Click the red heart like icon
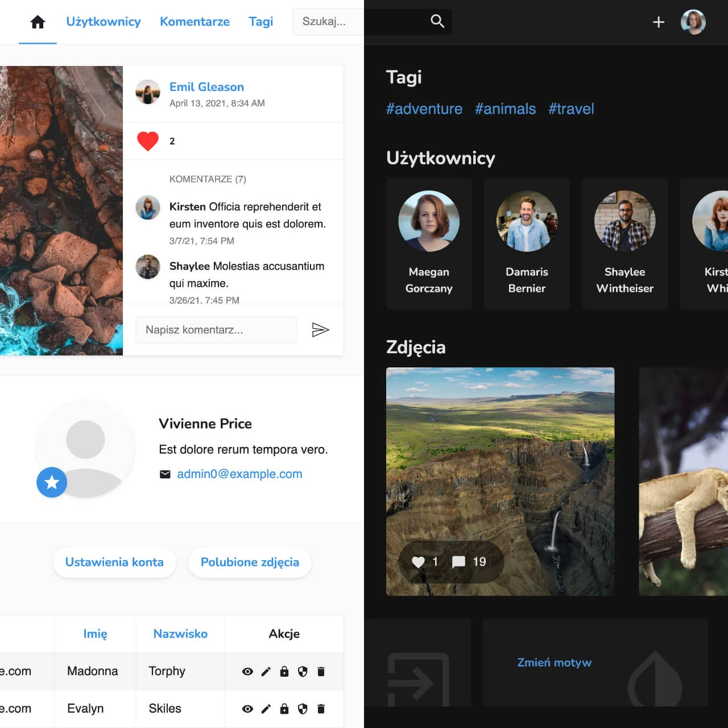This screenshot has width=728, height=728. 148,141
